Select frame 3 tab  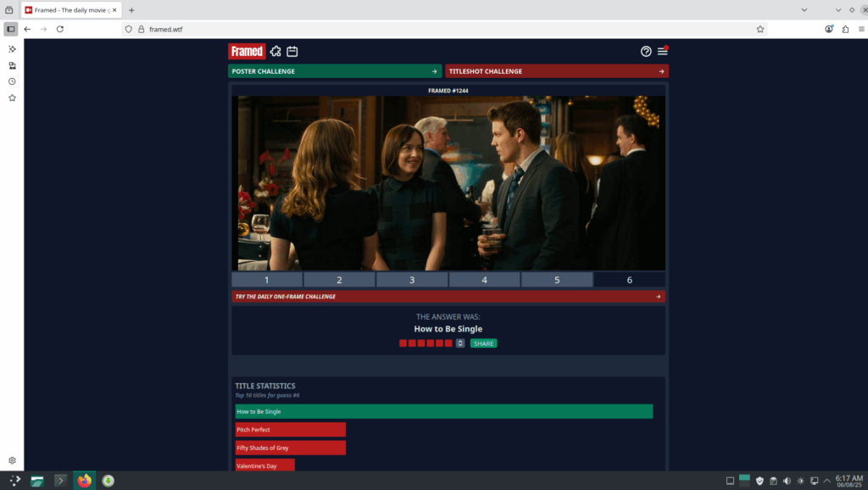(412, 280)
